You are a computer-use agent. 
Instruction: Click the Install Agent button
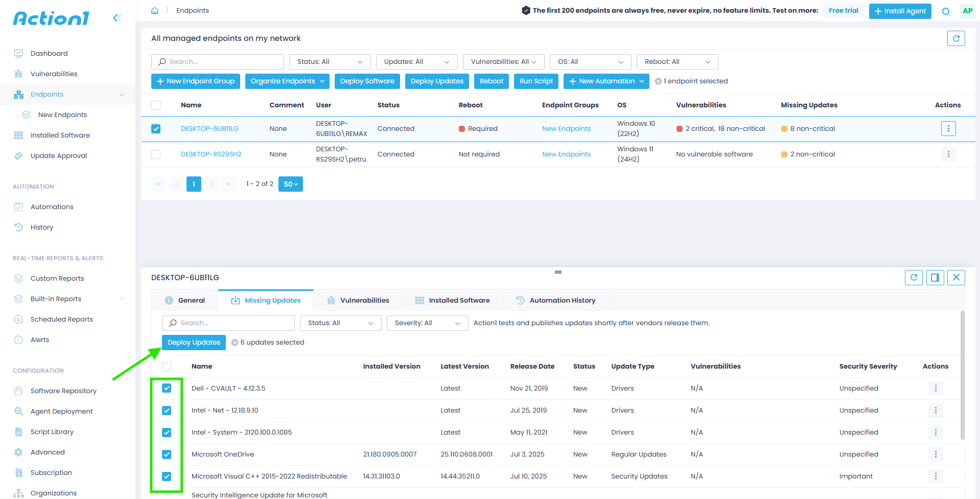pos(899,11)
